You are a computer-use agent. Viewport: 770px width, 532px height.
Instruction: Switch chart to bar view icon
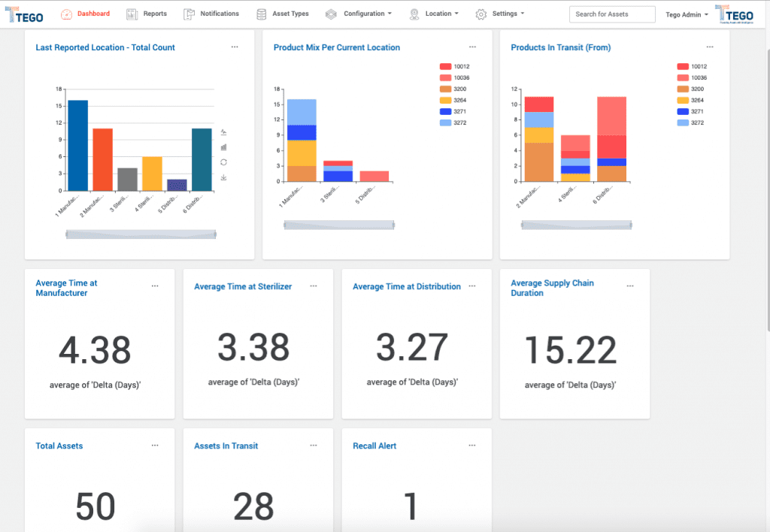[x=224, y=147]
